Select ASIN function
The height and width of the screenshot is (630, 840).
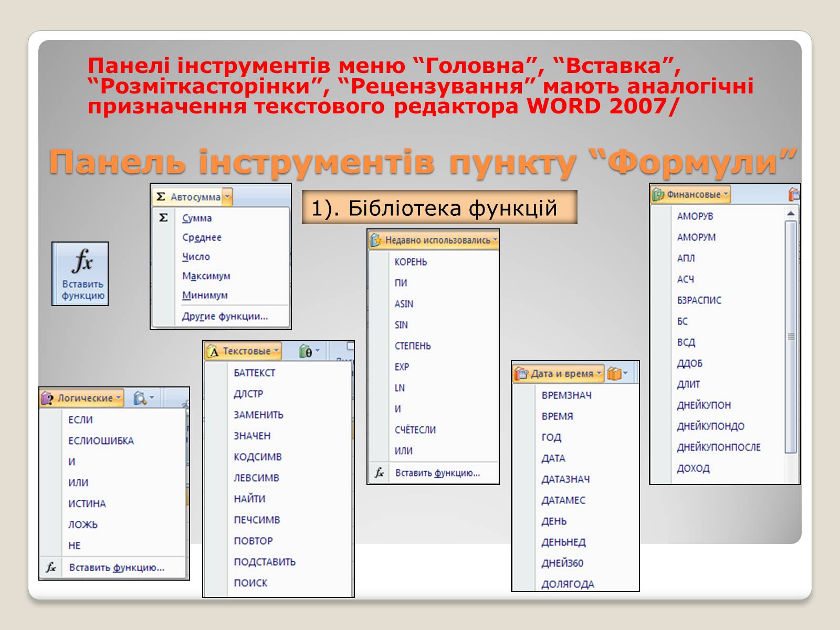click(x=404, y=304)
